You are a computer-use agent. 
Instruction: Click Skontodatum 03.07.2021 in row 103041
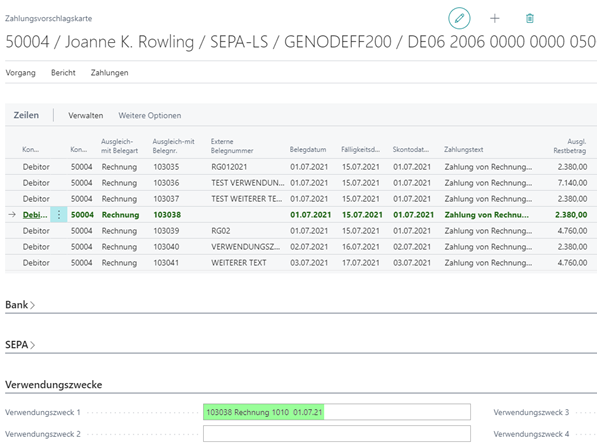point(412,263)
